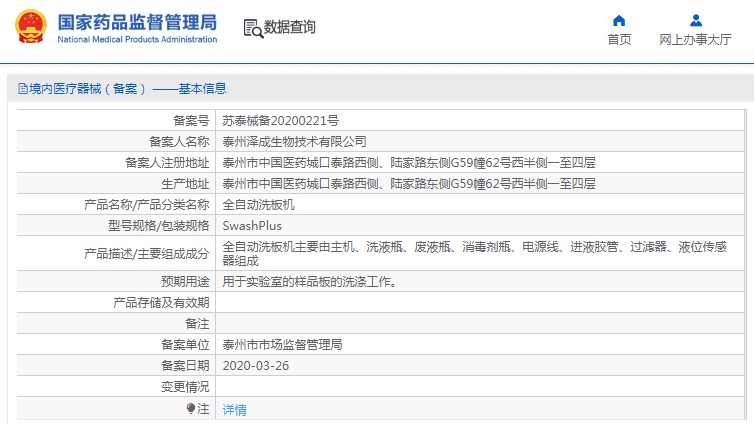The height and width of the screenshot is (424, 754).
Task: Click the address value in 生产地址 row
Action: [x=409, y=184]
